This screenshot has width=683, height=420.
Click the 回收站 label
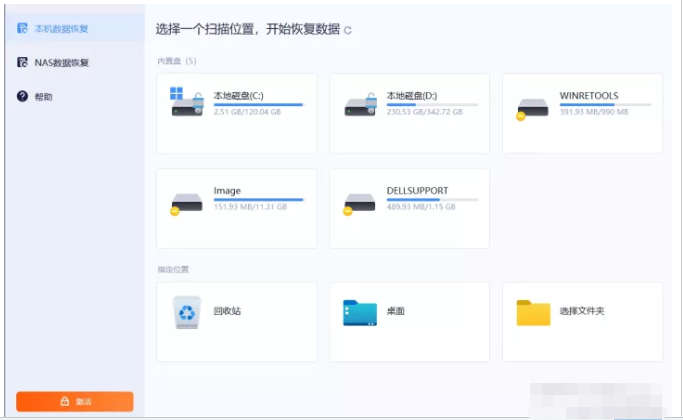[x=227, y=311]
